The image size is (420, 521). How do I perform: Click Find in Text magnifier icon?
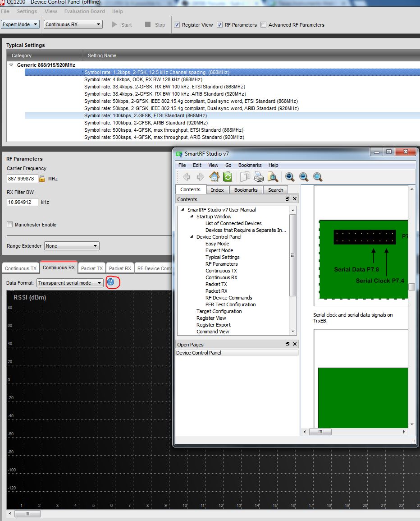coord(273,177)
